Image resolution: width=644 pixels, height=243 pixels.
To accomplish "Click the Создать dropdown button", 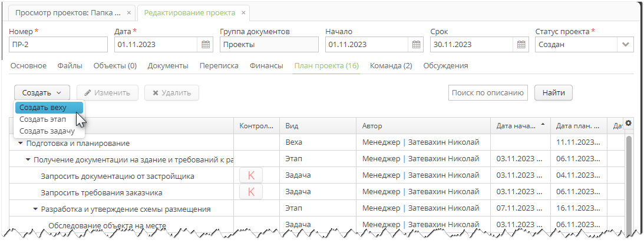I will pos(42,92).
